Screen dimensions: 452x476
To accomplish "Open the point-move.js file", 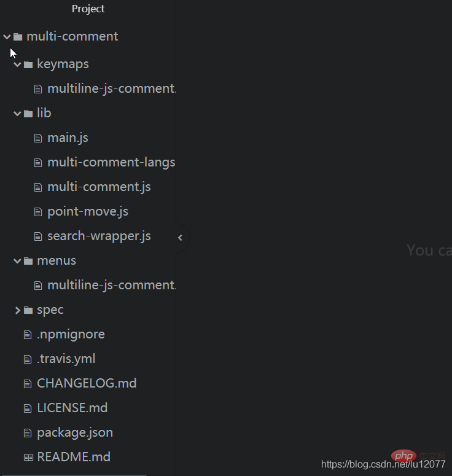I will point(88,211).
